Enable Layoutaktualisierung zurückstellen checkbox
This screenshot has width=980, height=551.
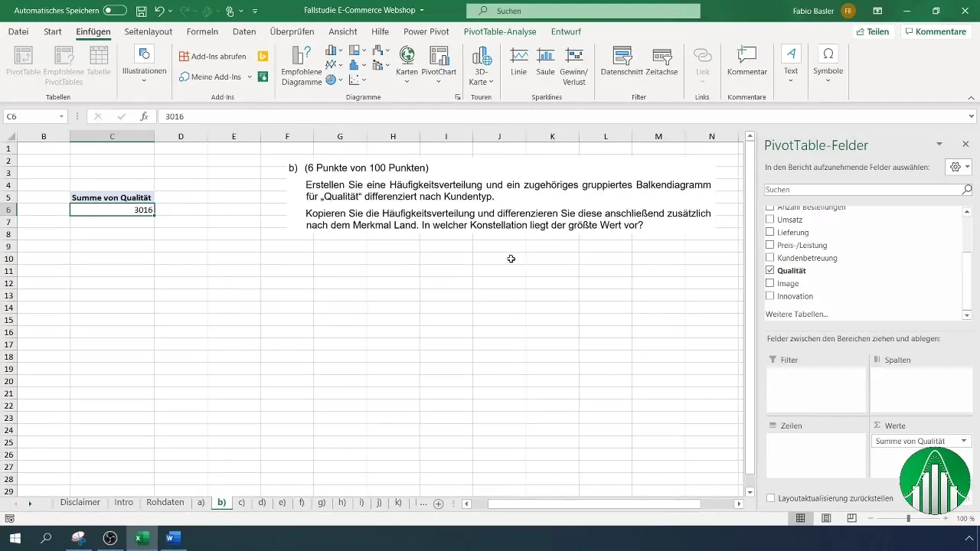pyautogui.click(x=770, y=497)
